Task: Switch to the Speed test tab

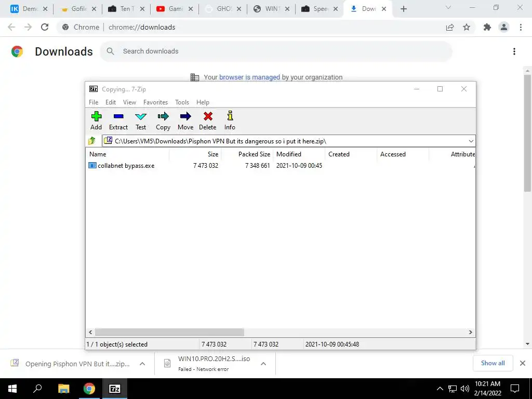Action: coord(320,9)
